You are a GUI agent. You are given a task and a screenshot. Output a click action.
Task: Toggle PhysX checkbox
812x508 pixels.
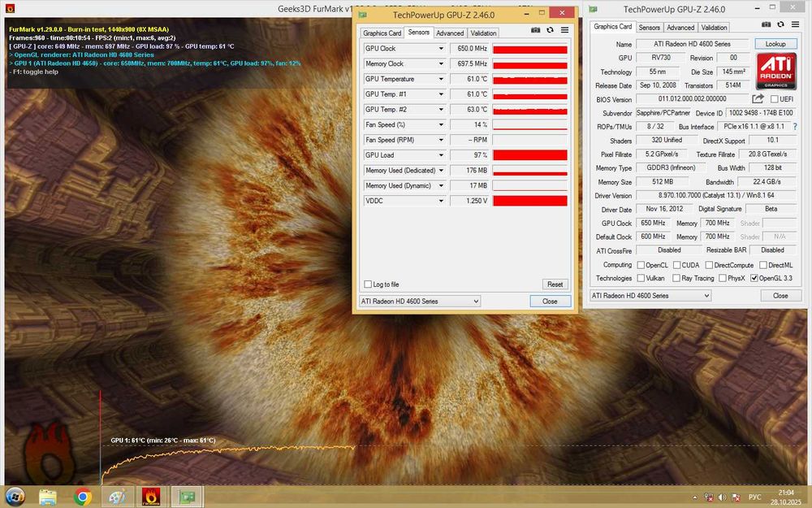(723, 278)
